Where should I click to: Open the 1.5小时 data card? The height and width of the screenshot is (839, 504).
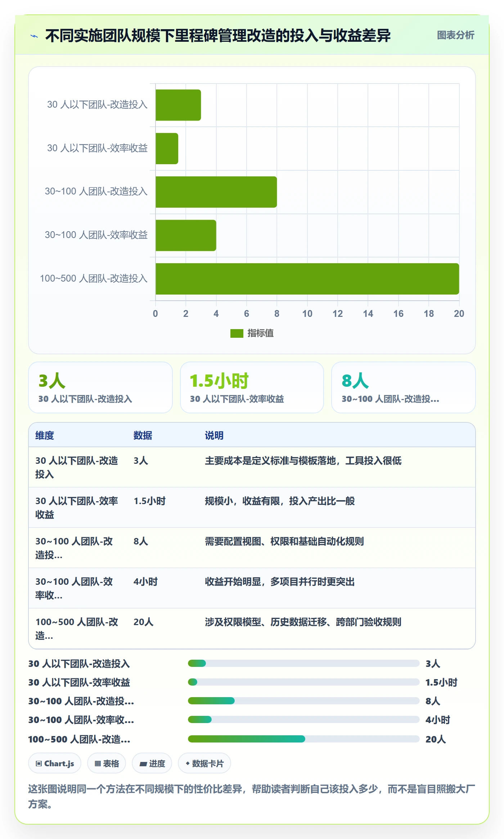[x=252, y=387]
